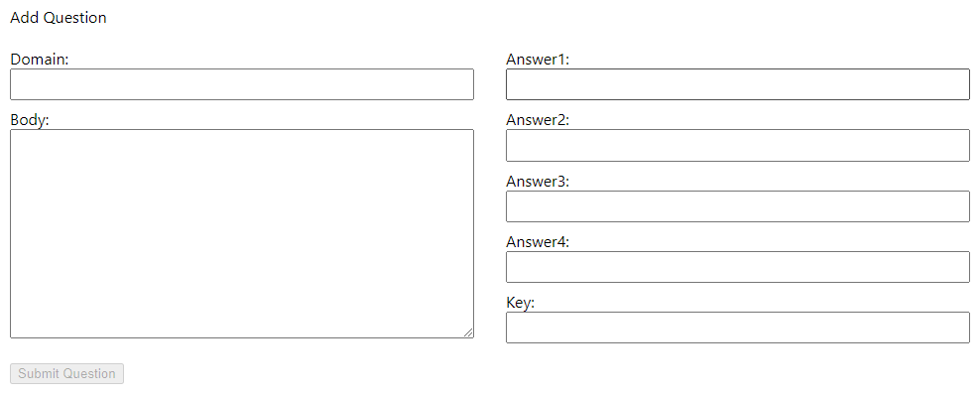Focus the Answer1 input field
The width and height of the screenshot is (980, 395).
[x=738, y=84]
